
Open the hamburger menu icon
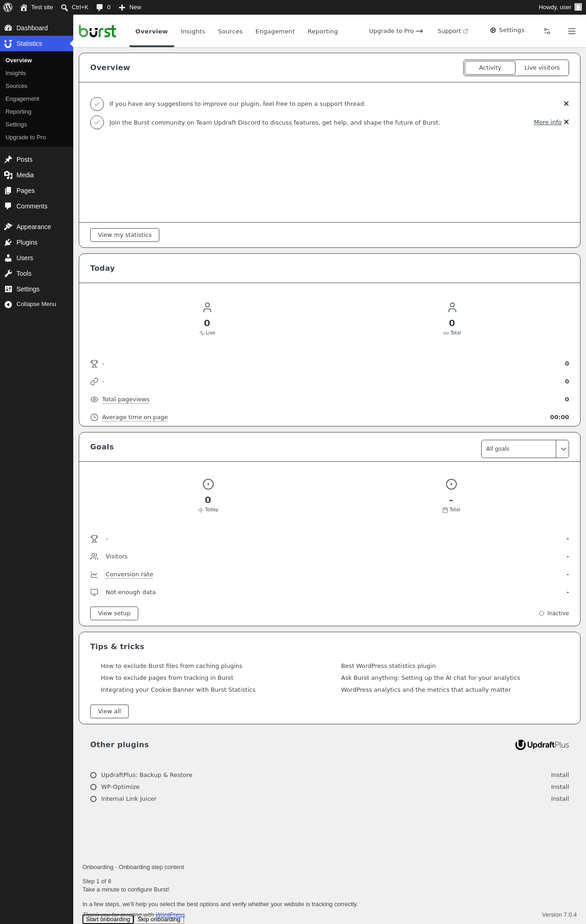click(x=572, y=31)
